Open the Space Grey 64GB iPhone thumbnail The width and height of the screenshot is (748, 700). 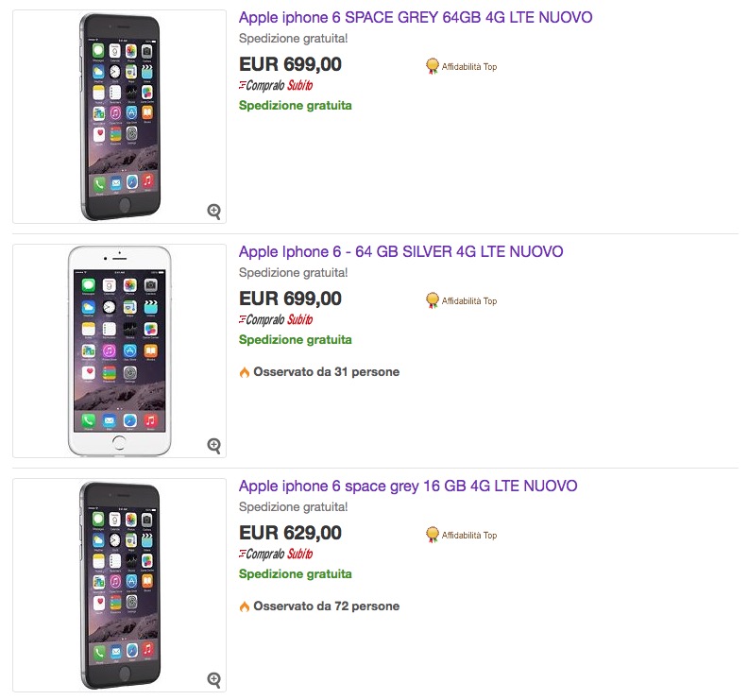pos(119,116)
